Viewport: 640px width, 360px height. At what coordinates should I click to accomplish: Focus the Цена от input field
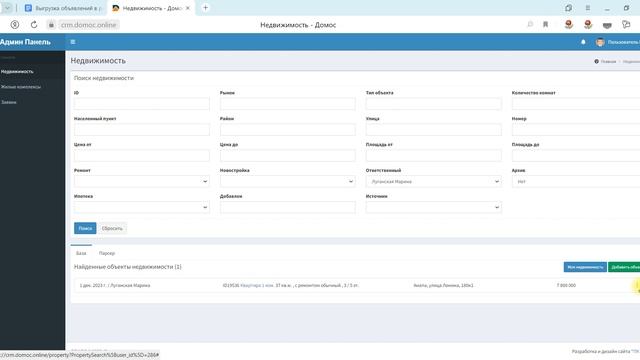tap(142, 156)
